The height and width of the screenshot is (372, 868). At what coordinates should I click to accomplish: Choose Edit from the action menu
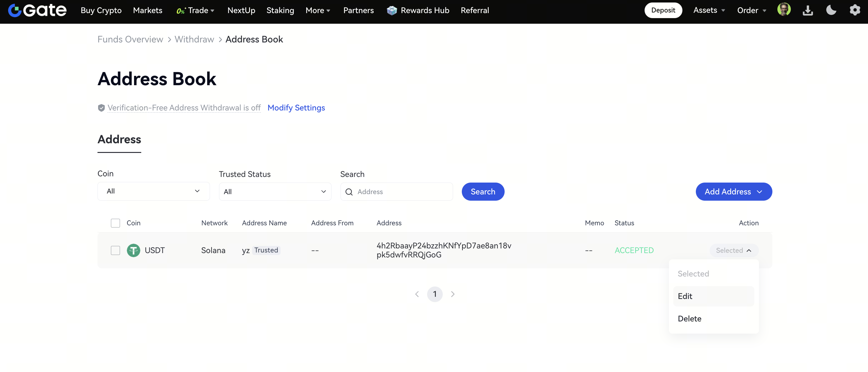pos(713,296)
